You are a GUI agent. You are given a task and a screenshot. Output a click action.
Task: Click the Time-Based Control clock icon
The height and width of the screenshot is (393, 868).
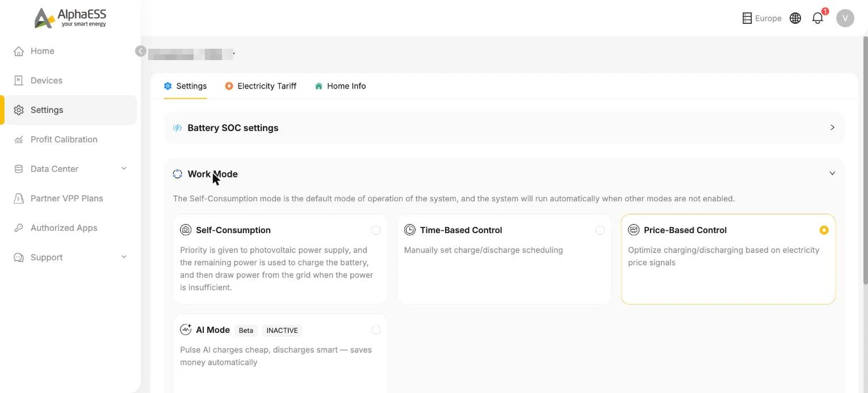pyautogui.click(x=410, y=230)
